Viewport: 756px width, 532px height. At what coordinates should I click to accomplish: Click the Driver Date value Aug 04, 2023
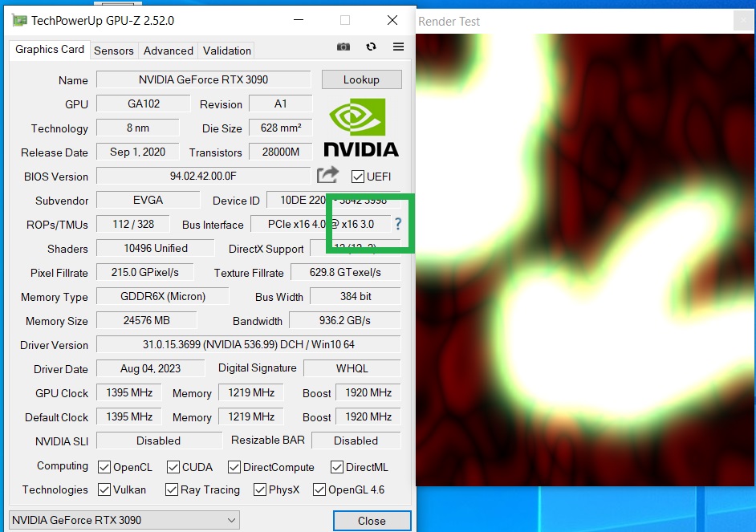click(x=150, y=368)
